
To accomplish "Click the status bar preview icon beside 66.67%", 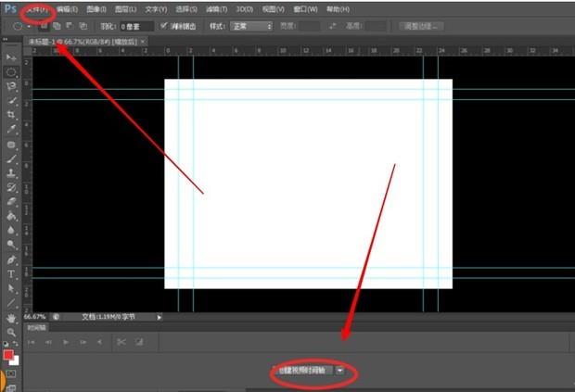I will [56, 317].
